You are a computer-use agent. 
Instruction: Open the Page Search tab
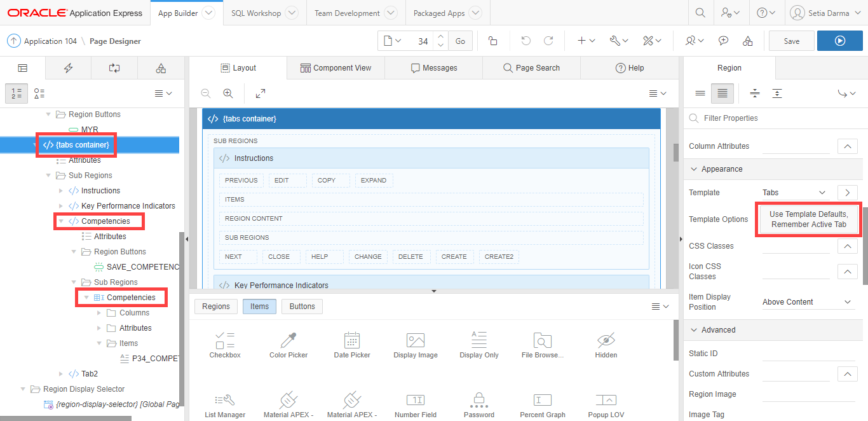coord(531,68)
